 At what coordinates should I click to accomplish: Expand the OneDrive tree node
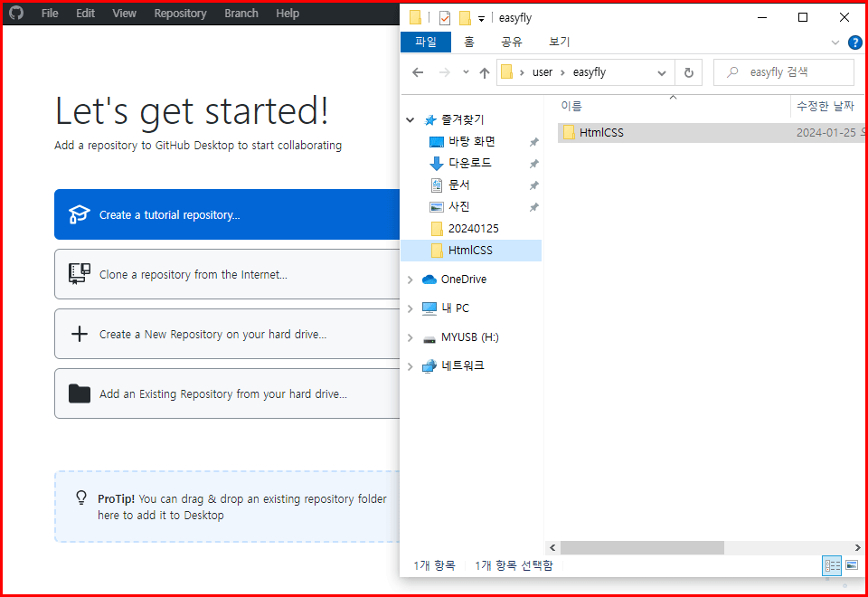coord(410,280)
